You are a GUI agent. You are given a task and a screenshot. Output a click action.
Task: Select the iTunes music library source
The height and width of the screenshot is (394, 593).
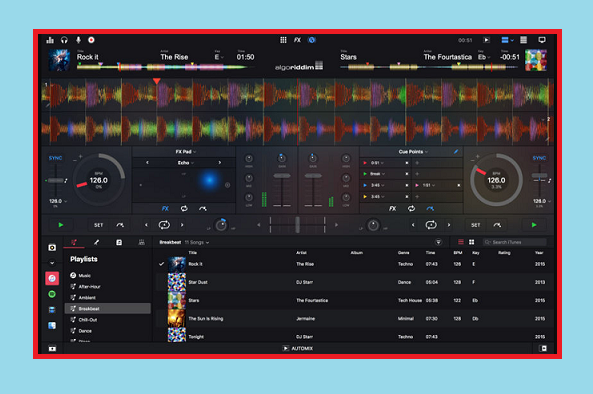coord(52,279)
